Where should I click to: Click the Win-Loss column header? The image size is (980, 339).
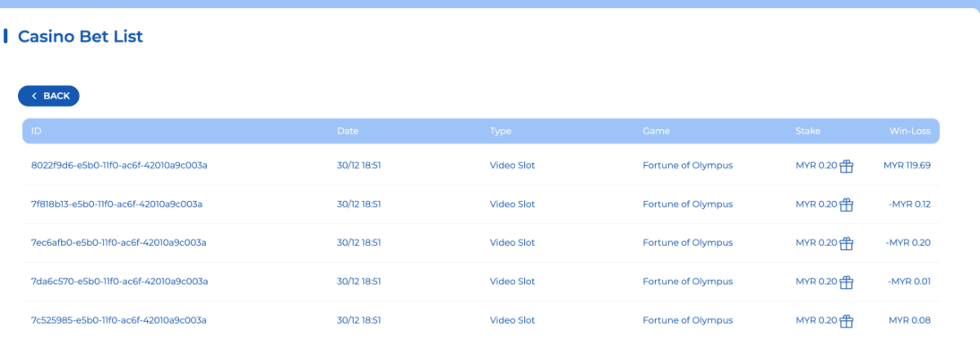tap(910, 131)
